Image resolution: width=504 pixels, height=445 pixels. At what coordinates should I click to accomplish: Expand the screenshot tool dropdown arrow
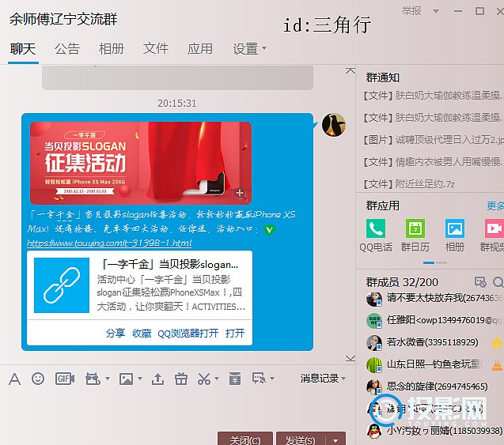pos(108,379)
